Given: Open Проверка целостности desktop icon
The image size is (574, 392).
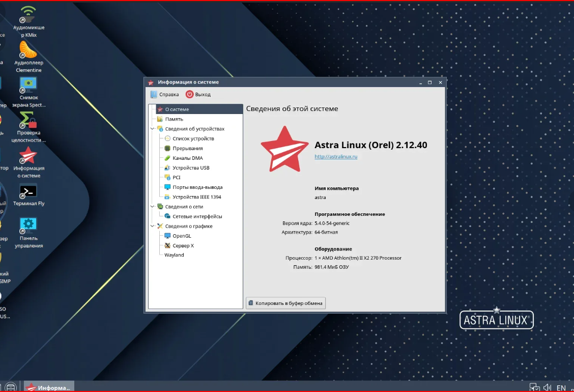Looking at the screenshot, I should [x=28, y=127].
